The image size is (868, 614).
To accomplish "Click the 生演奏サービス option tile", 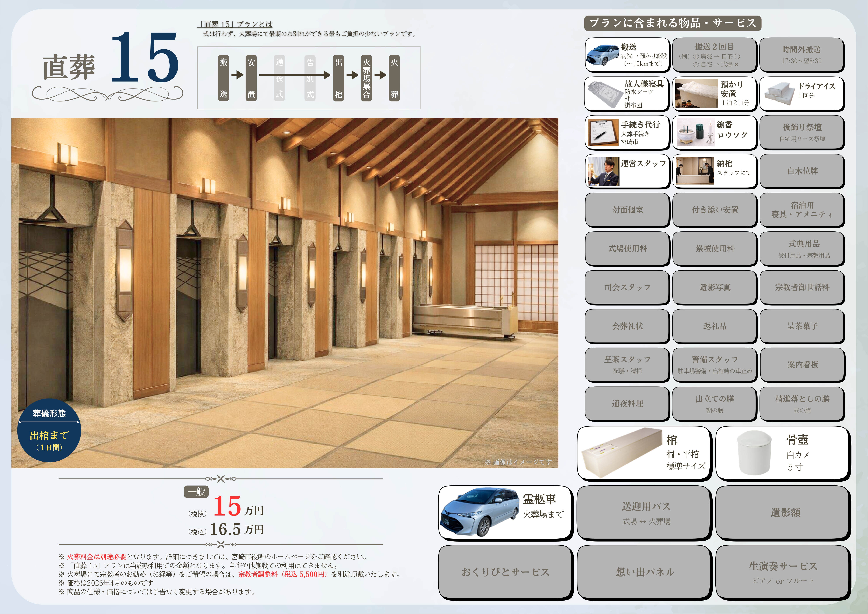I will (782, 572).
